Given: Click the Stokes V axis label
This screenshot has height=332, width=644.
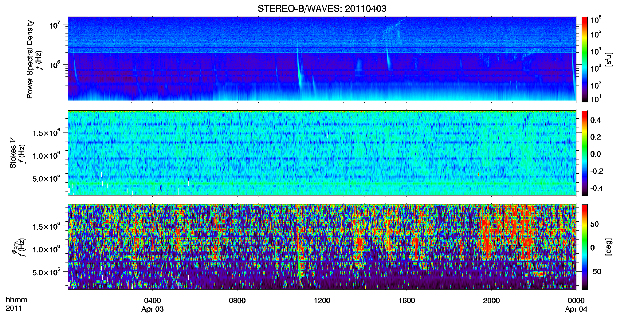Looking at the screenshot, I should tap(13, 153).
